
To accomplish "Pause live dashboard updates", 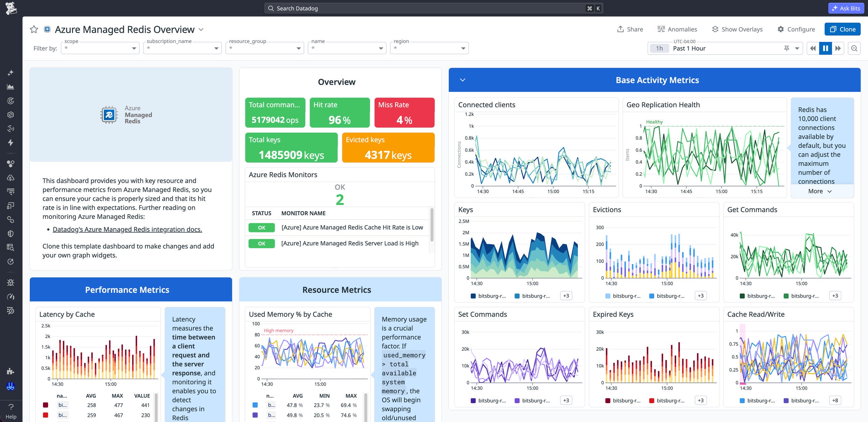I will click(825, 48).
